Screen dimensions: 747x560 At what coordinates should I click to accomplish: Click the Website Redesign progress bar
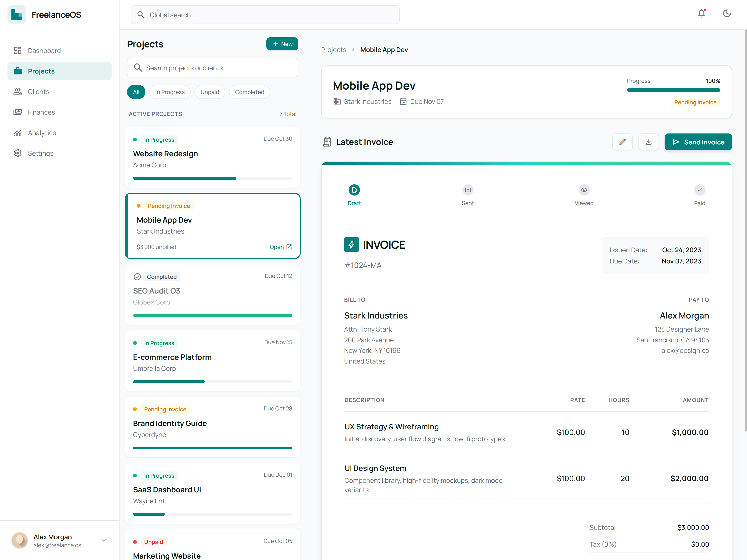point(212,178)
